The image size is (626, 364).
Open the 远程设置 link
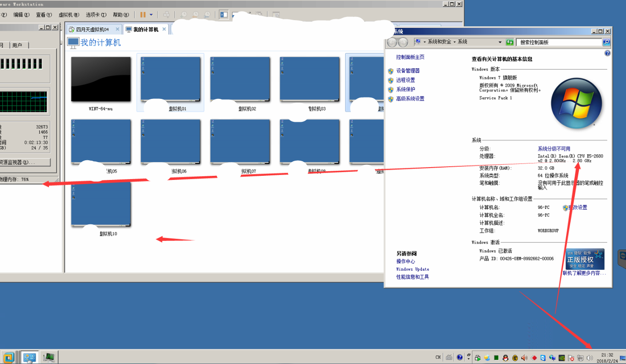[405, 80]
